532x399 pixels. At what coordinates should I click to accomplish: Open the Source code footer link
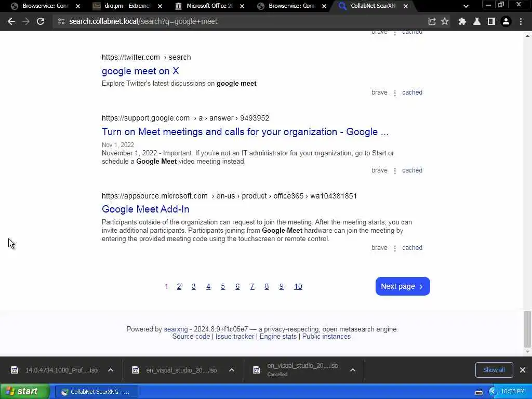[x=191, y=337]
